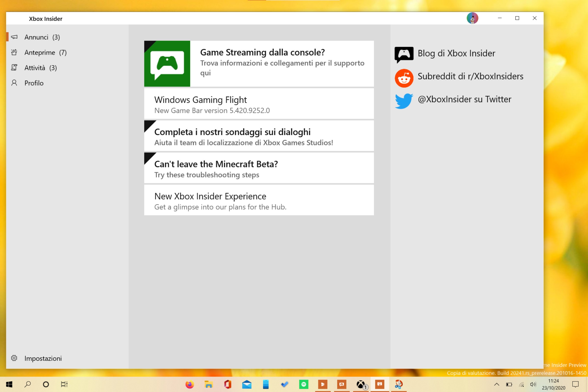Open Spotify from the taskbar
The image size is (588, 392).
304,384
